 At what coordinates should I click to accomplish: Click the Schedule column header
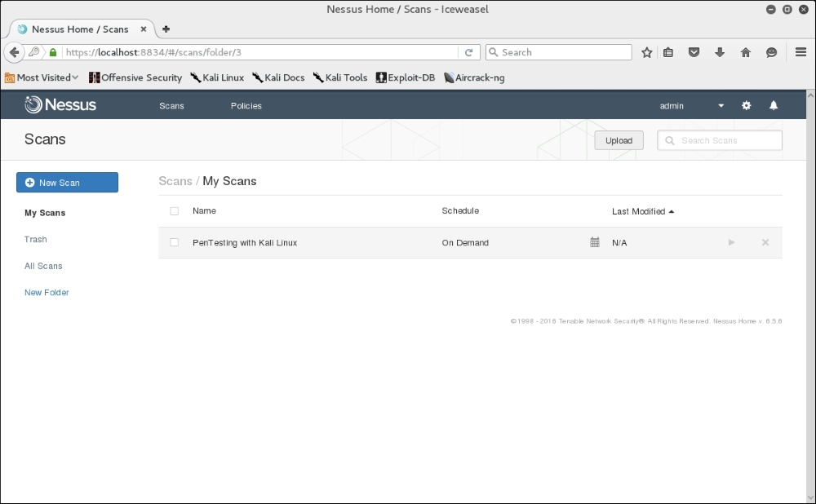[460, 210]
